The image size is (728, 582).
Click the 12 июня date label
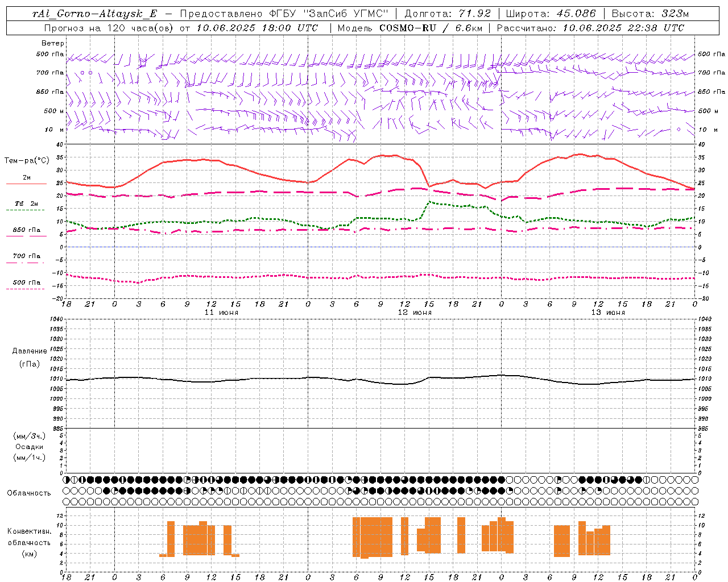[x=415, y=313]
